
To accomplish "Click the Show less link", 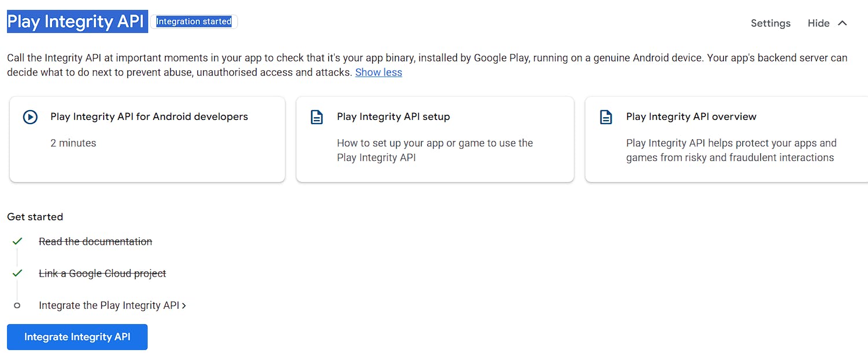I will (x=379, y=72).
